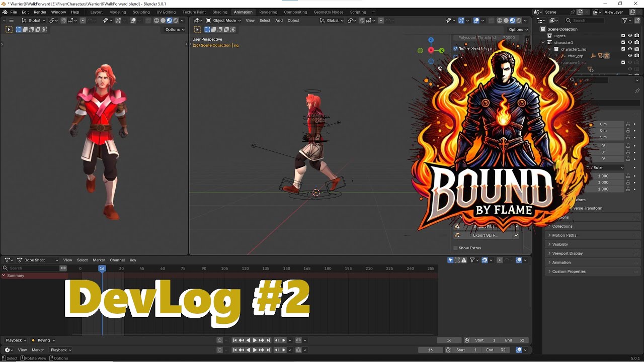Hide character1_rig with eye icon
The image size is (644, 362).
tap(630, 49)
